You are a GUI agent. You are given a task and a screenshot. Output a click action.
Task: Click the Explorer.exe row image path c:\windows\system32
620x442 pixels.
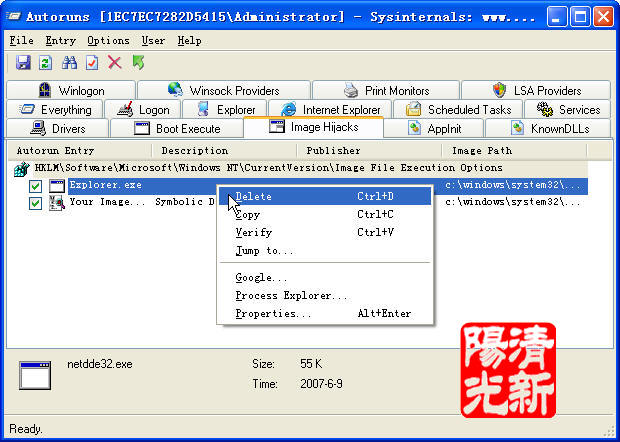click(513, 185)
